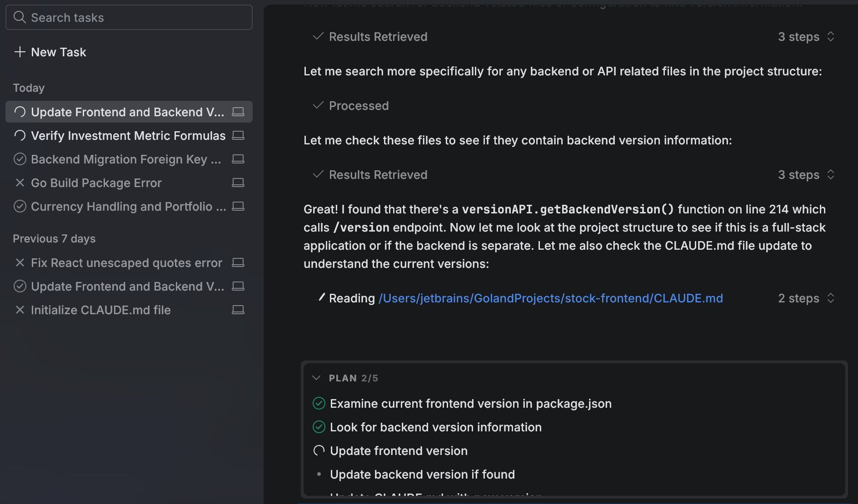Open the stock-frontend CLAUDE.md file link
858x504 pixels.
[550, 298]
